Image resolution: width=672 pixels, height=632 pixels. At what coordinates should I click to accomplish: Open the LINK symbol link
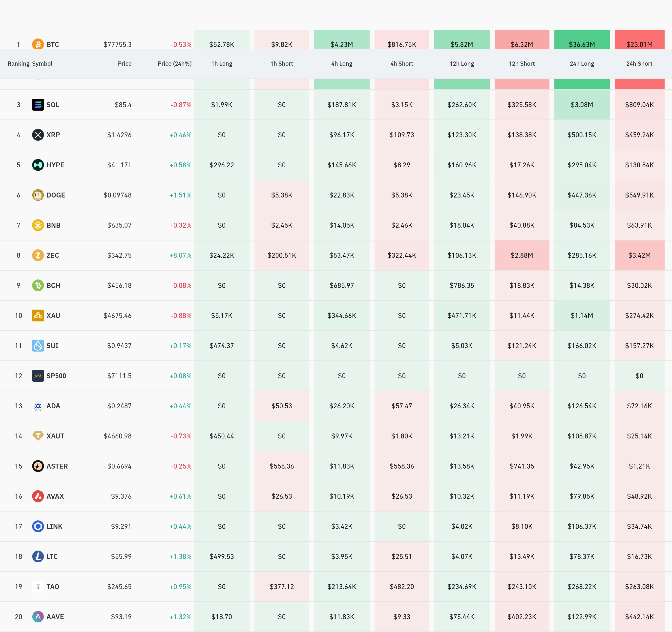(54, 526)
